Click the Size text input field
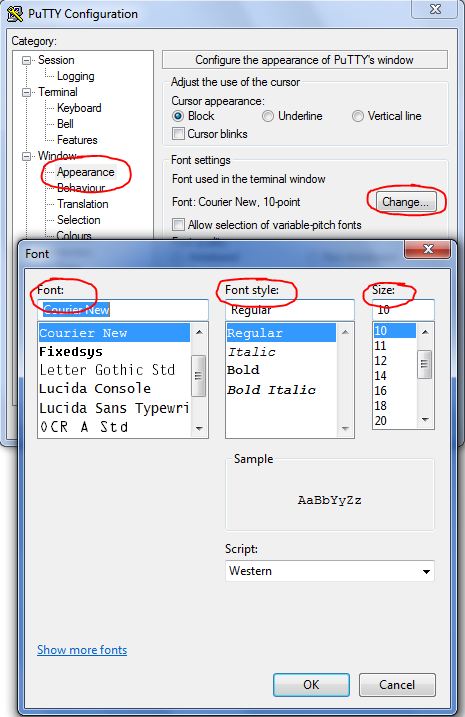The height and width of the screenshot is (717, 465). point(403,310)
